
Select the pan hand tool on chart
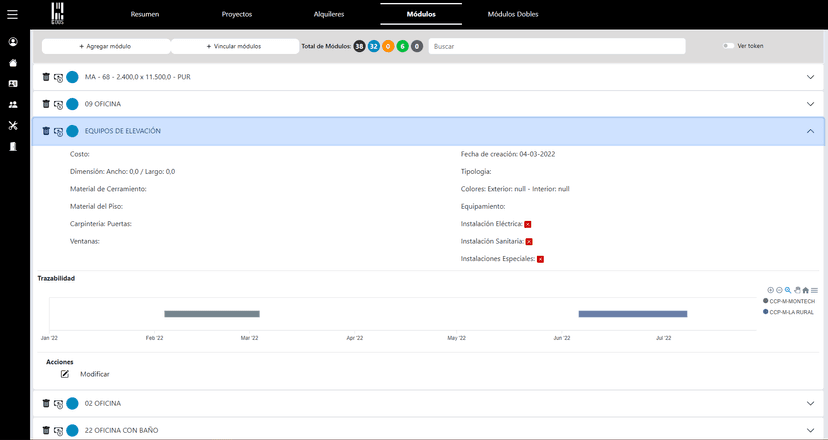click(x=797, y=290)
